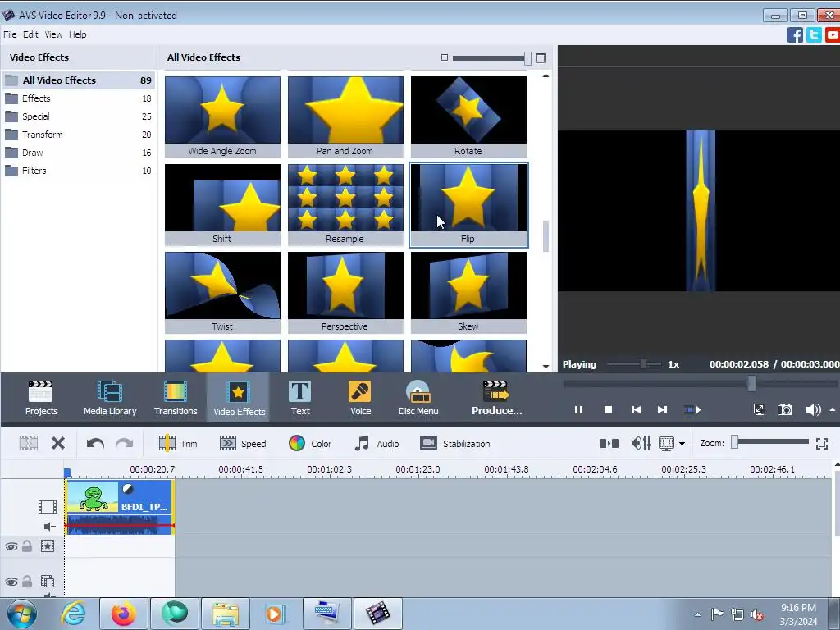Image resolution: width=840 pixels, height=630 pixels.
Task: Open the Voice recording tool
Action: point(360,398)
